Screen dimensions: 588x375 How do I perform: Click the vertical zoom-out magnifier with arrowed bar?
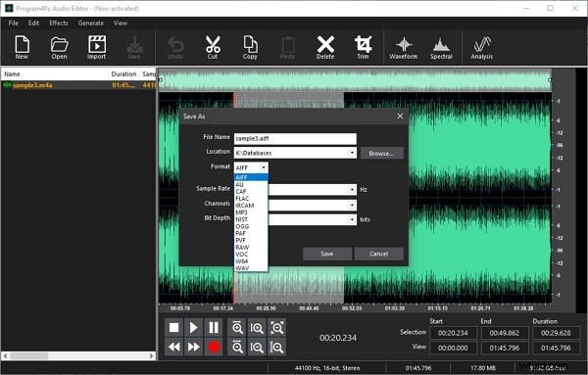pyautogui.click(x=257, y=347)
